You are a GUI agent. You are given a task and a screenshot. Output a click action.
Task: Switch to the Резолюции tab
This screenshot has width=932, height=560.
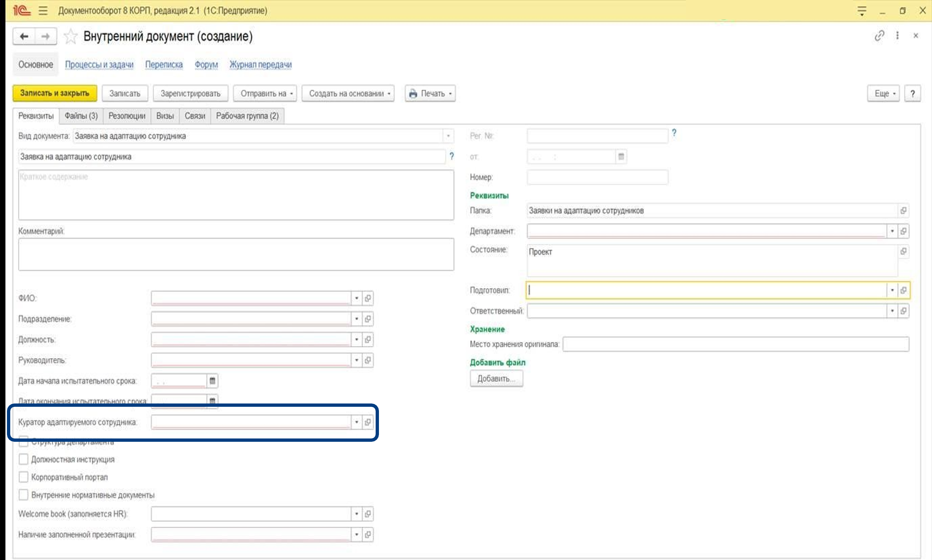click(x=127, y=116)
